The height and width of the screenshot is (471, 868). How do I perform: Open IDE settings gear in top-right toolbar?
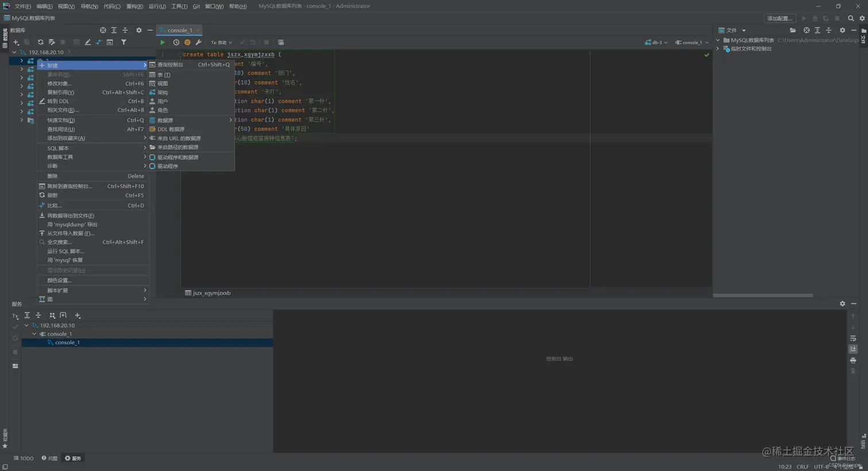862,18
